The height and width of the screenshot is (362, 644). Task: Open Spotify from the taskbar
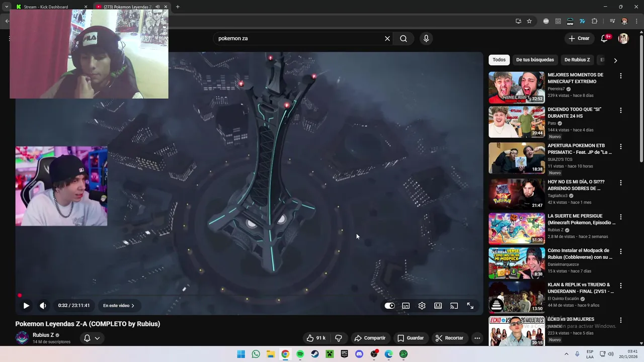[300, 354]
